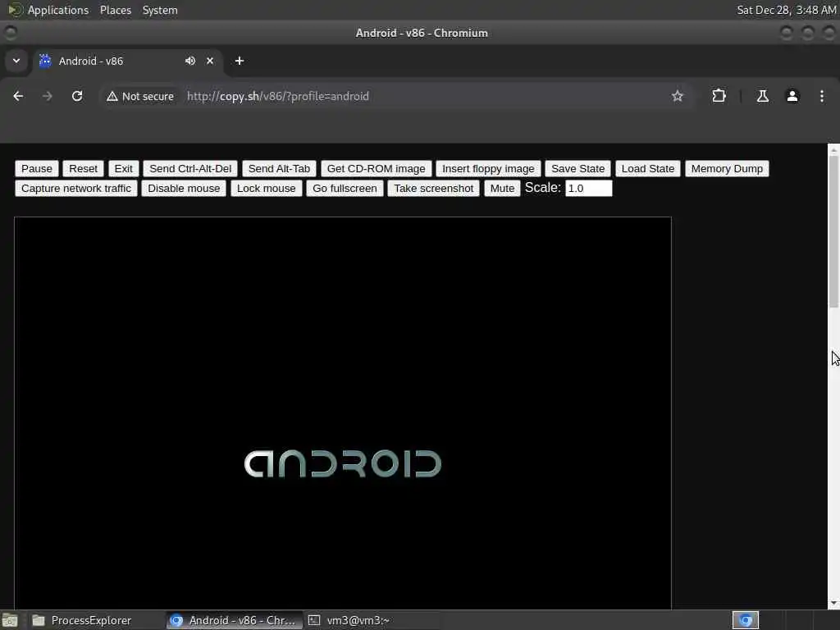The height and width of the screenshot is (630, 840).
Task: Click the Not secure site warning
Action: [x=140, y=96]
